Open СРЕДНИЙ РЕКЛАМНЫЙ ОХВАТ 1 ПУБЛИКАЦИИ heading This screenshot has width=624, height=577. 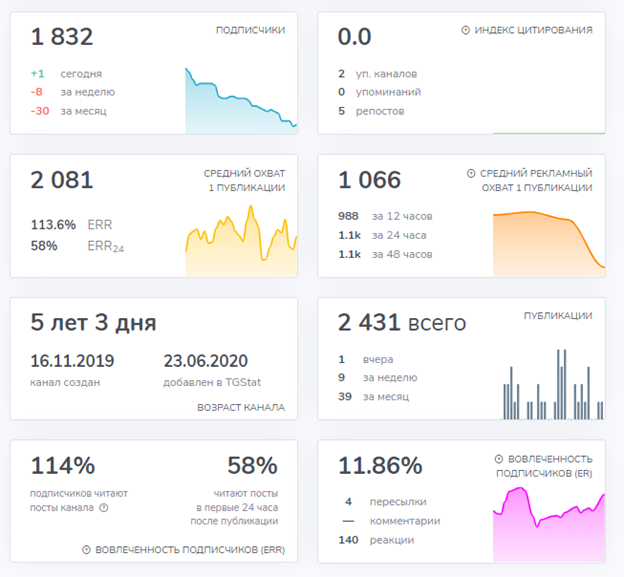pyautogui.click(x=536, y=180)
